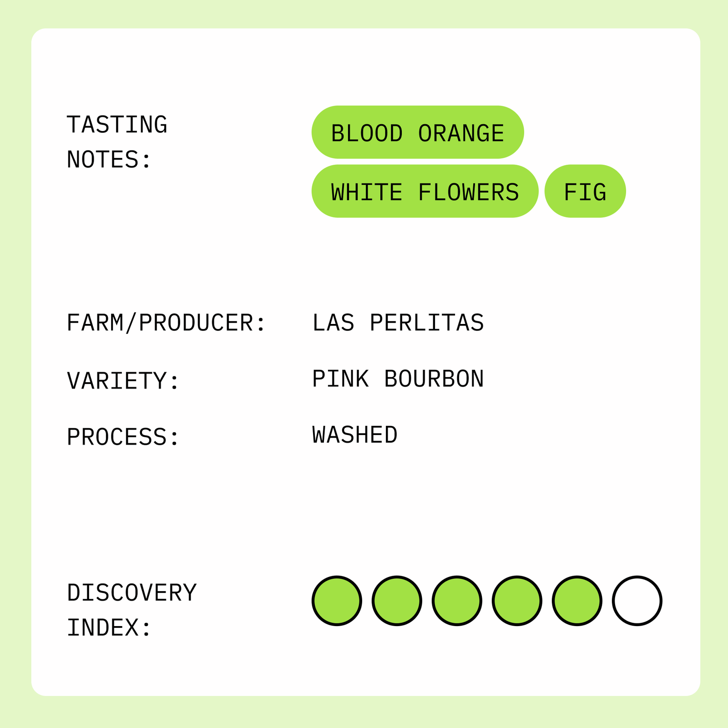Select the first filled discovery index circle

(x=337, y=601)
